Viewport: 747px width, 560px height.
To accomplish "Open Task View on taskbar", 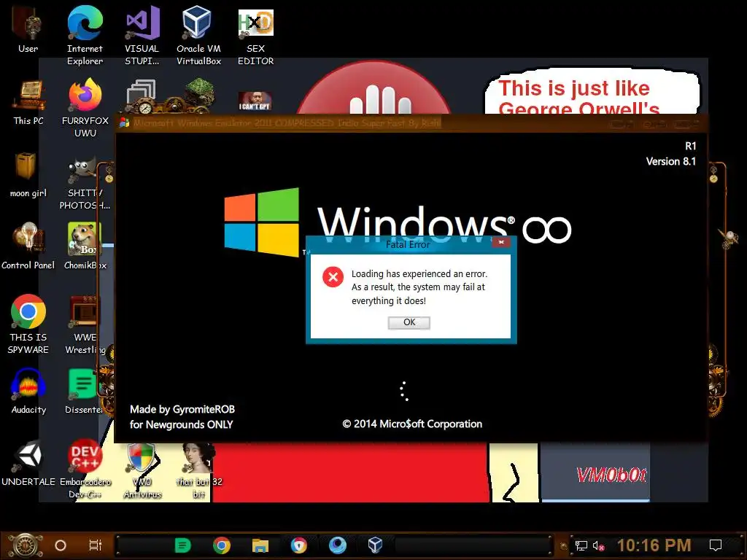I will click(x=96, y=545).
